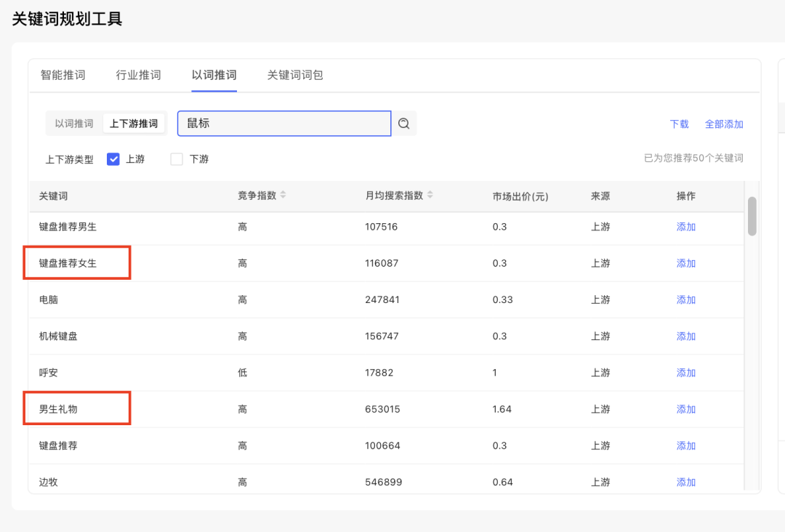785x532 pixels.
Task: Sort by 竞争指数 arrows icon
Action: [283, 195]
